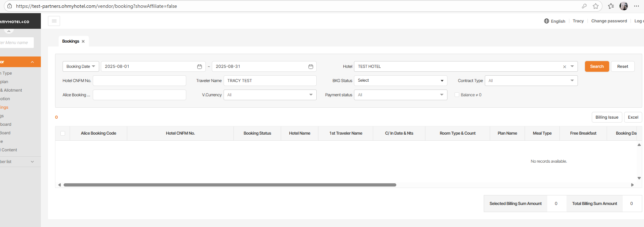Expand the Booking Date type dropdown

81,66
